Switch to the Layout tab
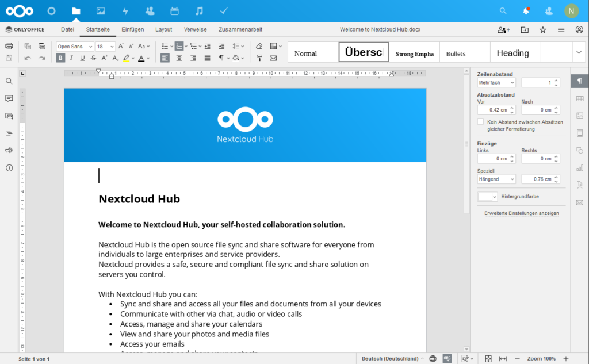The image size is (589, 364). (x=164, y=29)
